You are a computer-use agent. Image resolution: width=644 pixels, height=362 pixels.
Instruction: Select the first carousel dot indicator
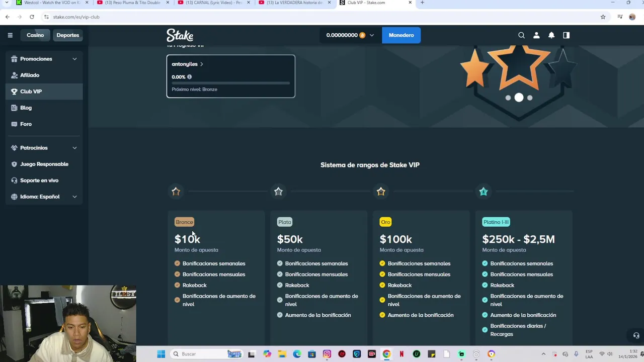point(508,98)
